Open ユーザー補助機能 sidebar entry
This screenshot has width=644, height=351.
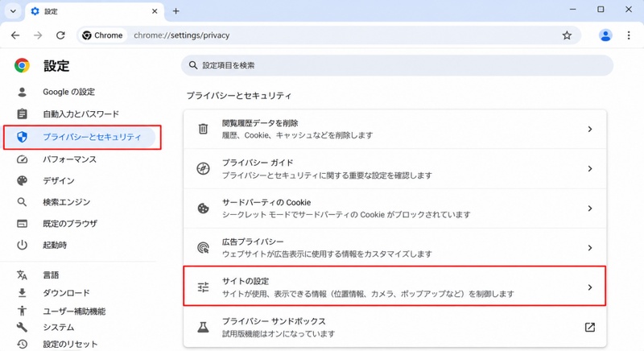coord(74,312)
